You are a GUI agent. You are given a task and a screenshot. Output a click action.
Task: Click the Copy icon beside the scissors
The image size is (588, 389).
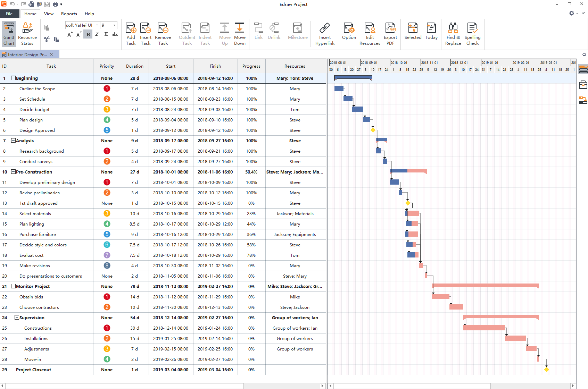pos(57,39)
